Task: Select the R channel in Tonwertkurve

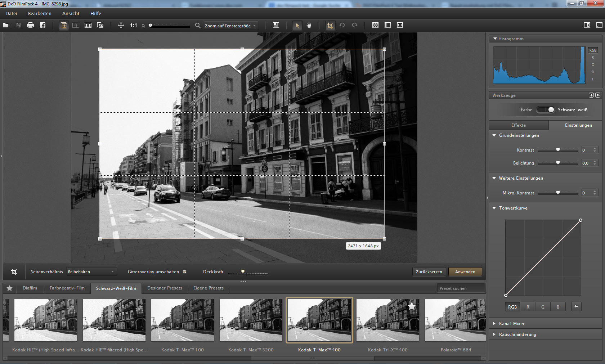Action: [x=528, y=307]
